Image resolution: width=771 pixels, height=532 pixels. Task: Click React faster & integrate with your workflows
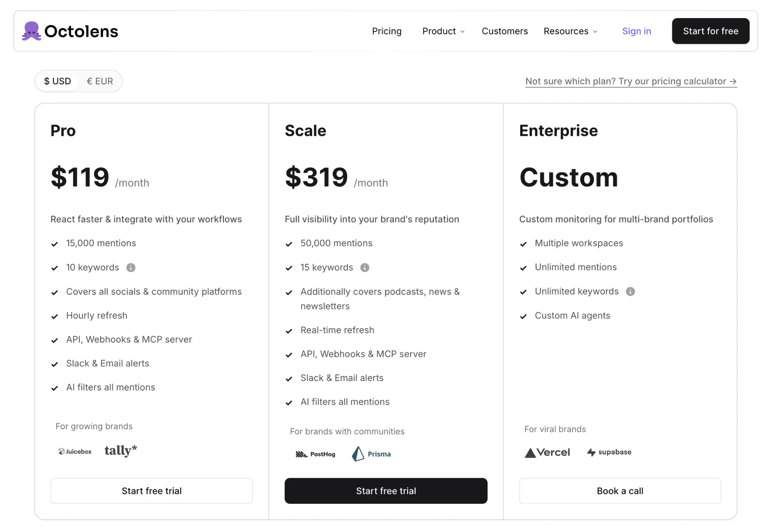click(x=146, y=219)
